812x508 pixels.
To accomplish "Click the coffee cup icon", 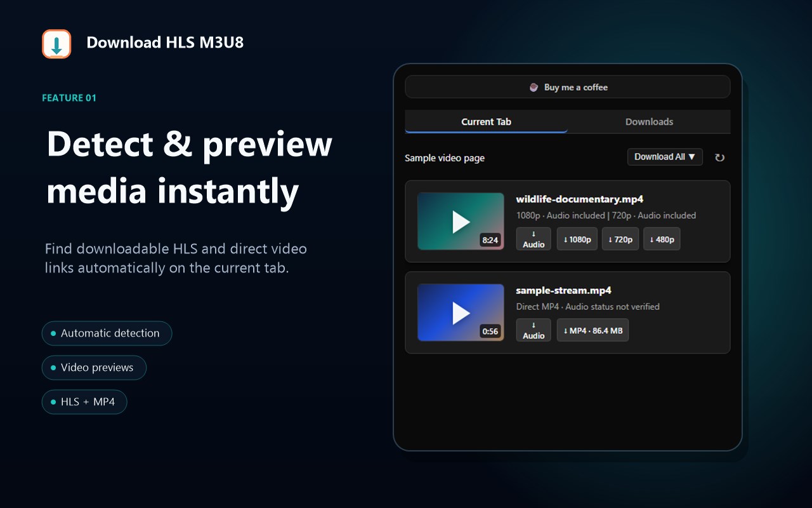I will pyautogui.click(x=534, y=87).
